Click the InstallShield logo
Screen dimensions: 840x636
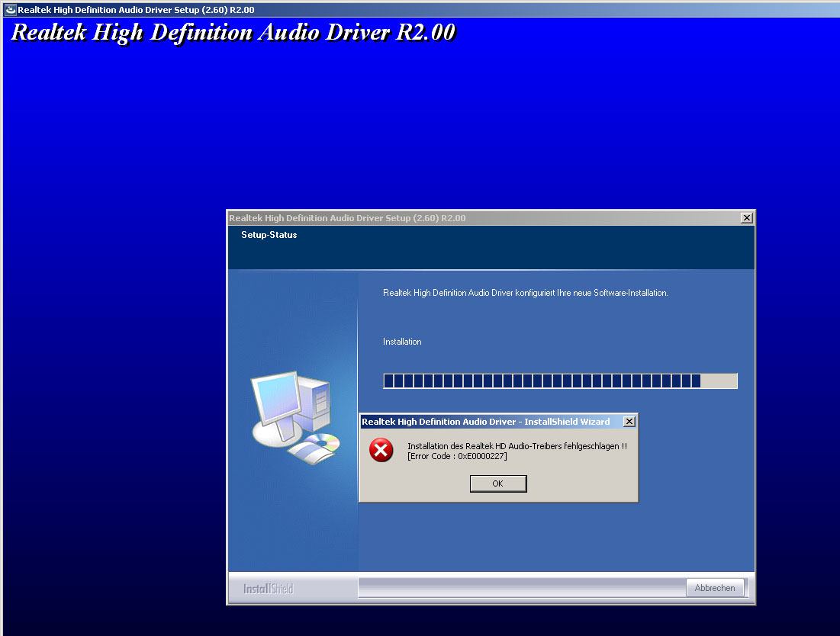coord(269,589)
